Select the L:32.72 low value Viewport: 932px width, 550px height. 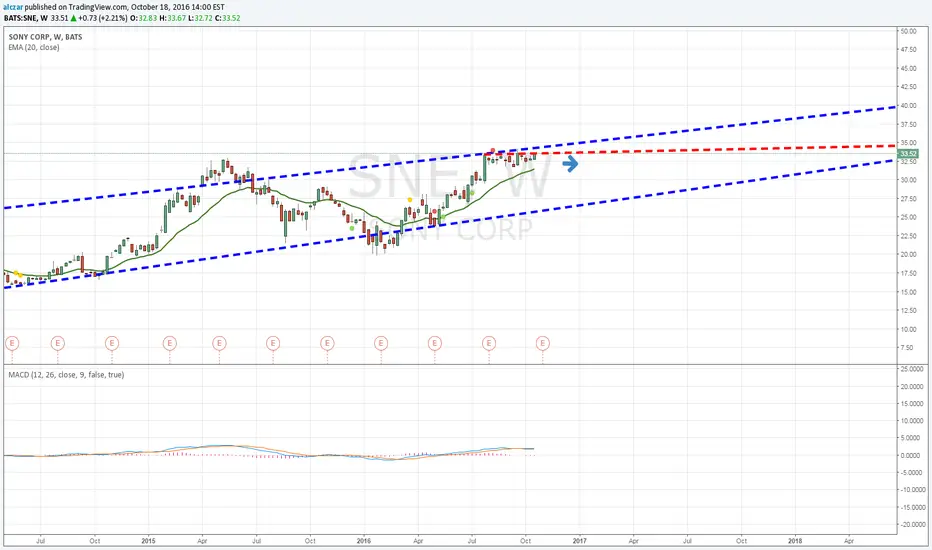[200, 18]
